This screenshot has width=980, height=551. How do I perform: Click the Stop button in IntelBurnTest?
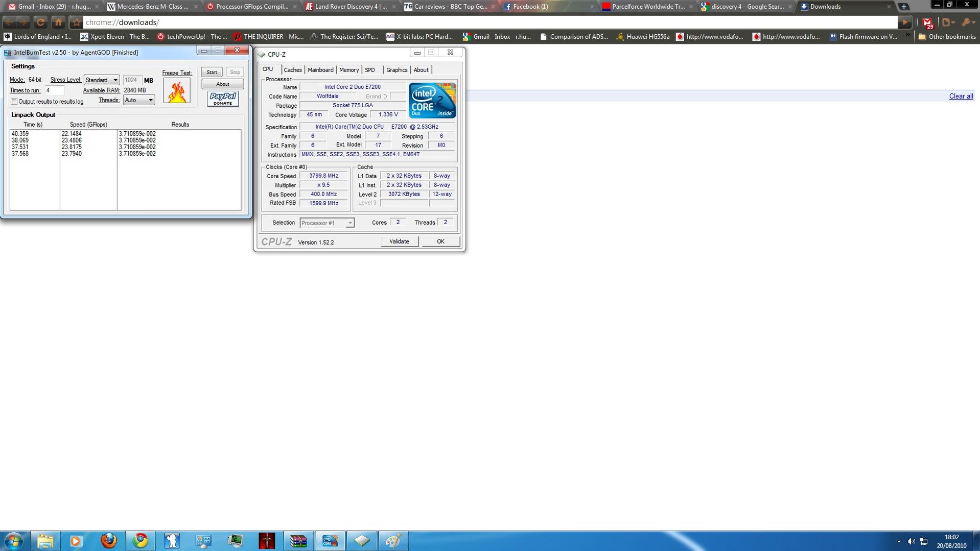235,72
